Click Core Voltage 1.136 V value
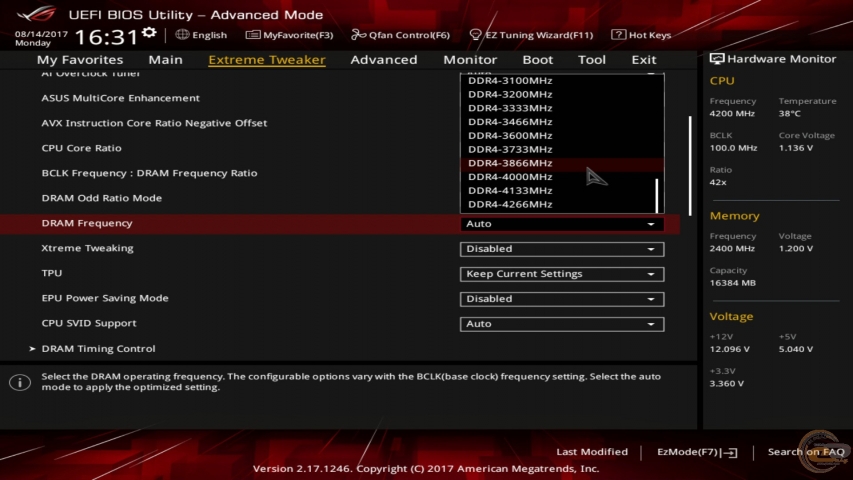Viewport: 853px width, 480px height. [796, 148]
